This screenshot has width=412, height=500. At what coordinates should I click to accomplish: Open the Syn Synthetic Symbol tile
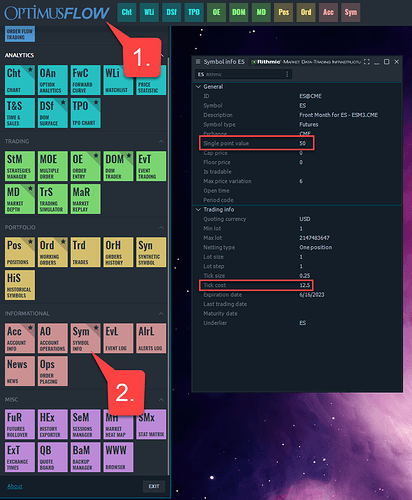(151, 252)
